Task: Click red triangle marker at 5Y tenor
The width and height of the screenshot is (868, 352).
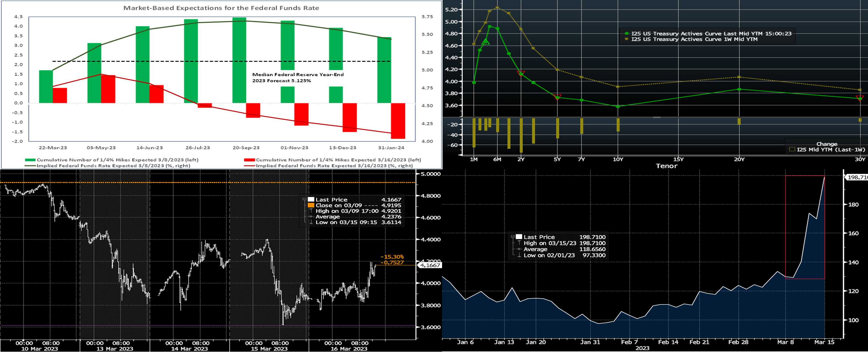Action: click(557, 97)
